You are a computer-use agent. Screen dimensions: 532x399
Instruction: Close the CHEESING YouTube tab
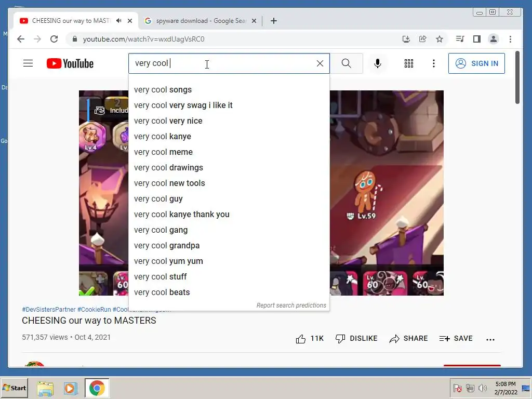click(129, 21)
